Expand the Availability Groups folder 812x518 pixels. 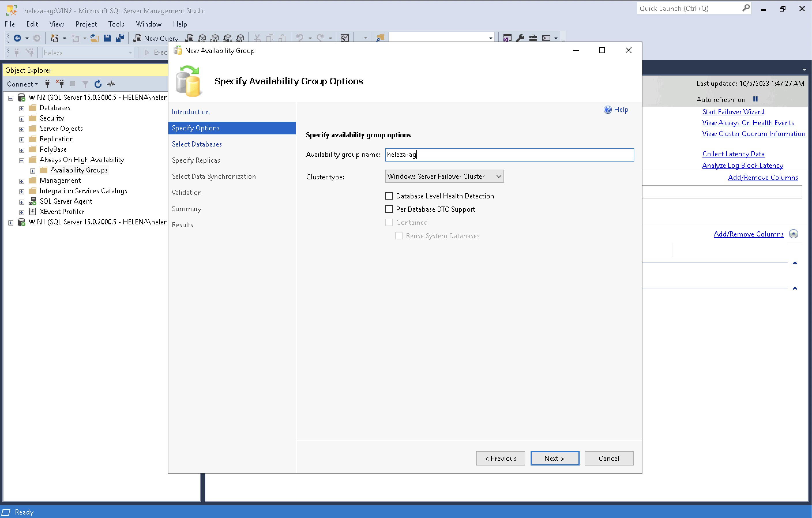coord(32,171)
